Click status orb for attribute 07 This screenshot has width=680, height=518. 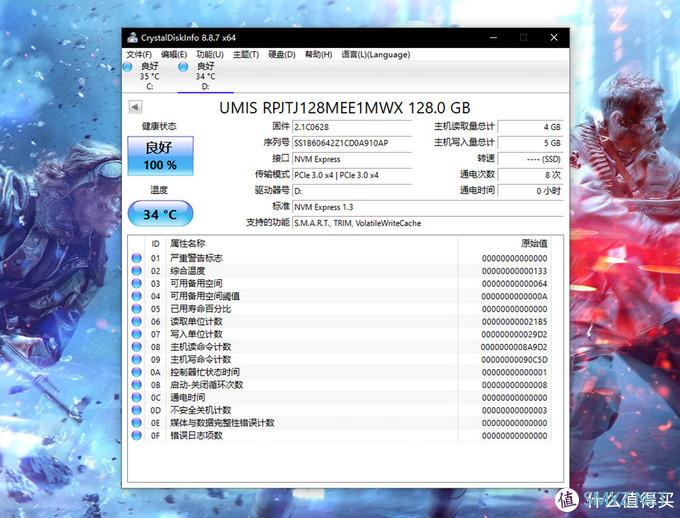137,334
